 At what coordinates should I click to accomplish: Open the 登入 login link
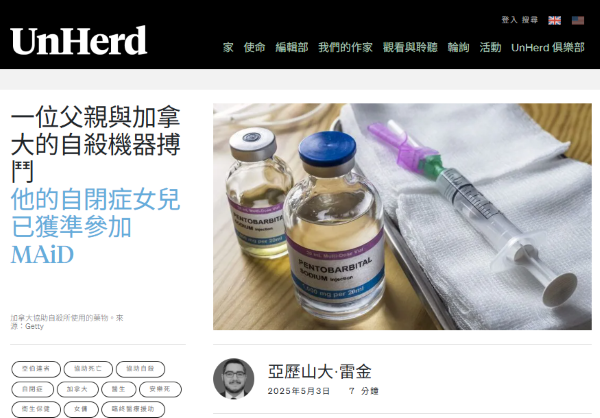509,20
